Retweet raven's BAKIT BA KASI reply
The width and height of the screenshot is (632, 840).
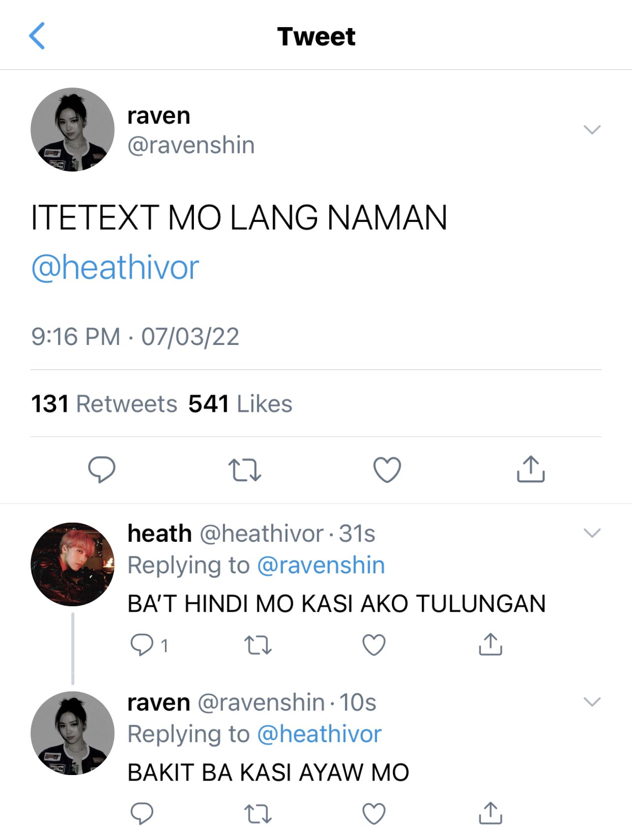pyautogui.click(x=258, y=813)
